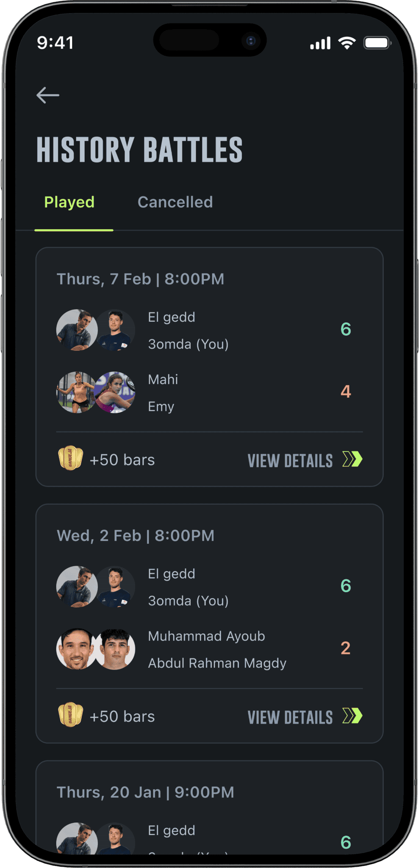Tap Muhammad Ayoub's profile photo
Screen dimensions: 419x868
76,649
